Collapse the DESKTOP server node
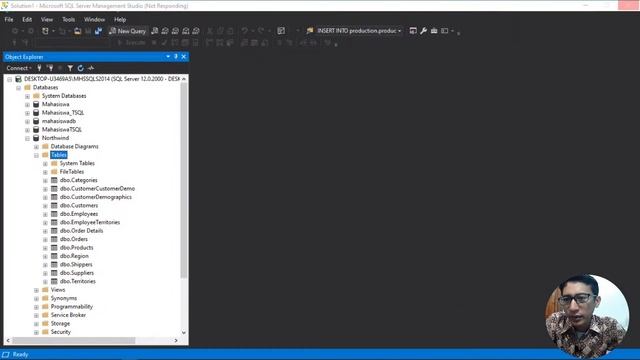640x360 pixels. pos(9,79)
